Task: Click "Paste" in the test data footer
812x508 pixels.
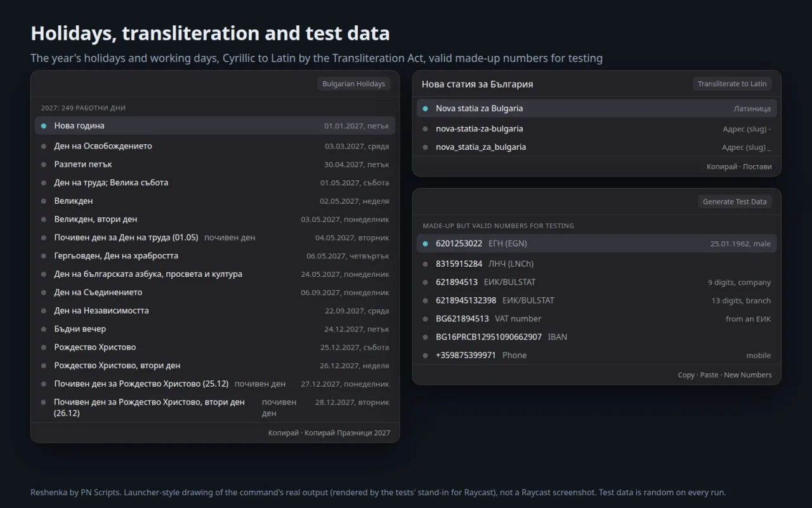Action: (709, 375)
